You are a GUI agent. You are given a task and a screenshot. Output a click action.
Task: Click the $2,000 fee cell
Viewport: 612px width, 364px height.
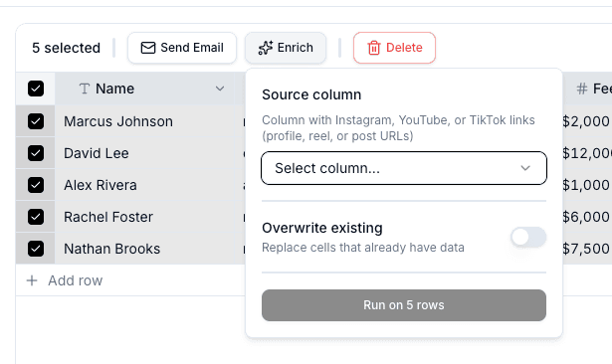(587, 121)
